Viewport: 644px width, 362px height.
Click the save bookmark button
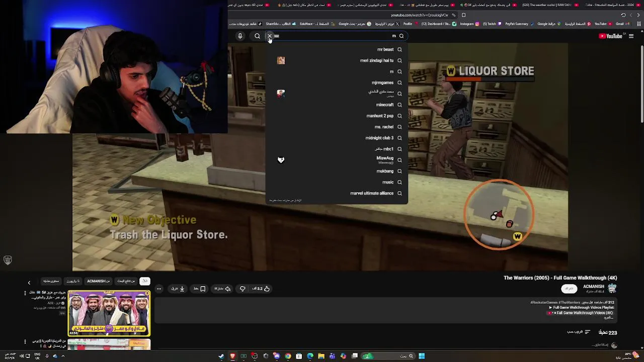tap(200, 289)
